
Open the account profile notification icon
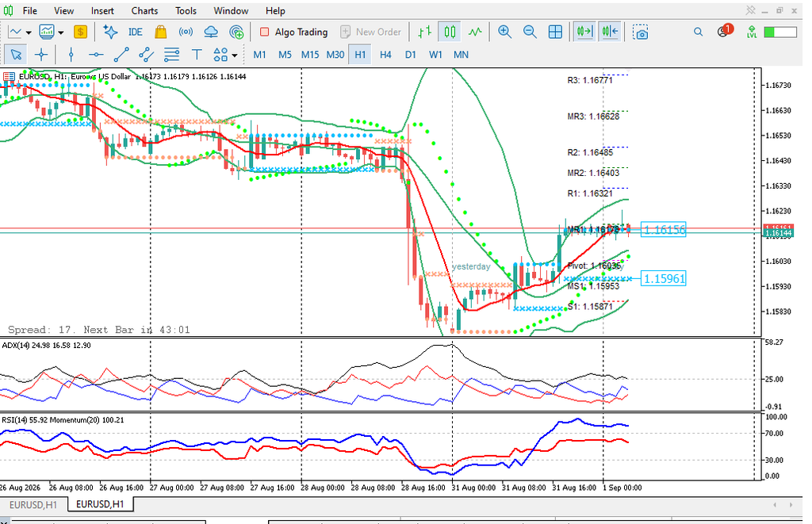click(x=725, y=31)
